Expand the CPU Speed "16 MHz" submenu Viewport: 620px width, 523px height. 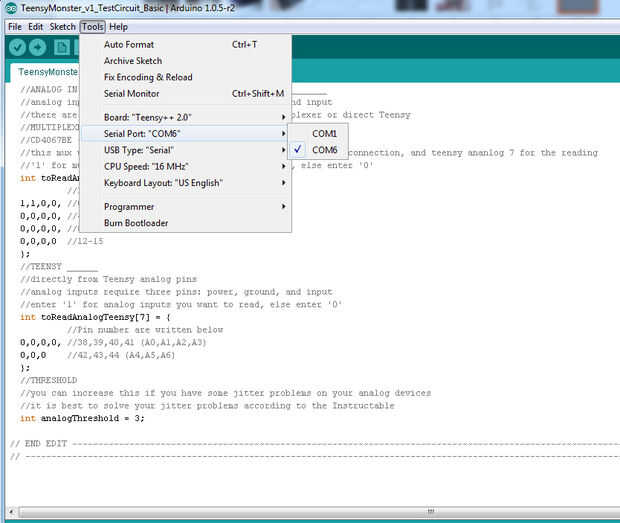point(185,166)
